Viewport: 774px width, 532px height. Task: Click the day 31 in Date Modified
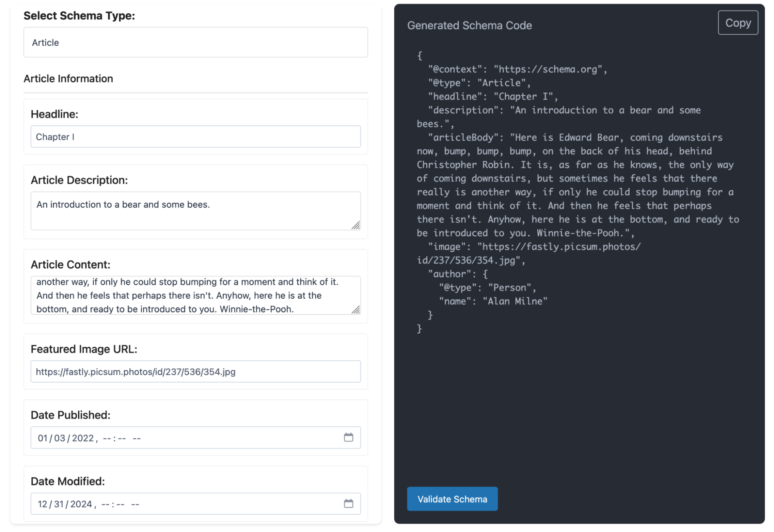(59, 504)
